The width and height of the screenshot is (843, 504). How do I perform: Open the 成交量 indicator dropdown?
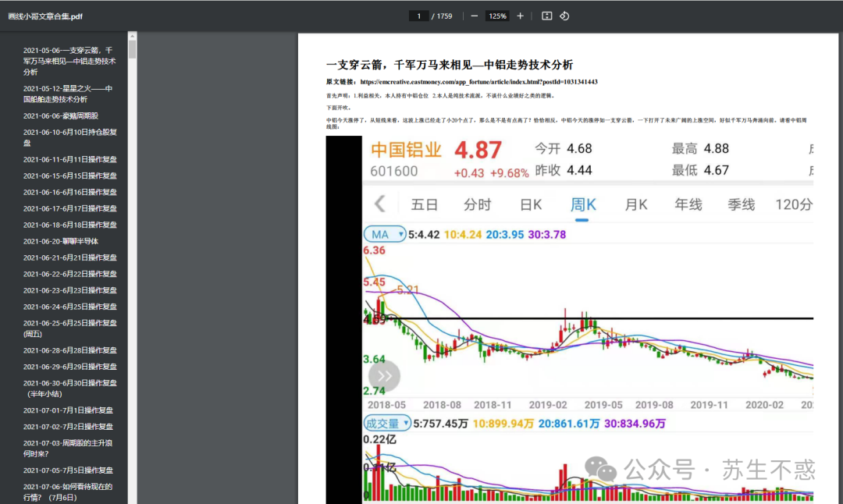tap(387, 424)
